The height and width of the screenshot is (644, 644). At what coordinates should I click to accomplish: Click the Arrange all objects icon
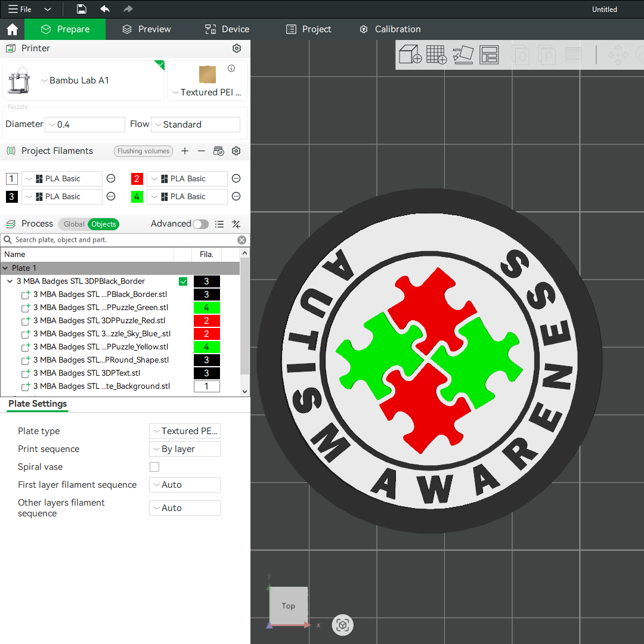point(489,55)
